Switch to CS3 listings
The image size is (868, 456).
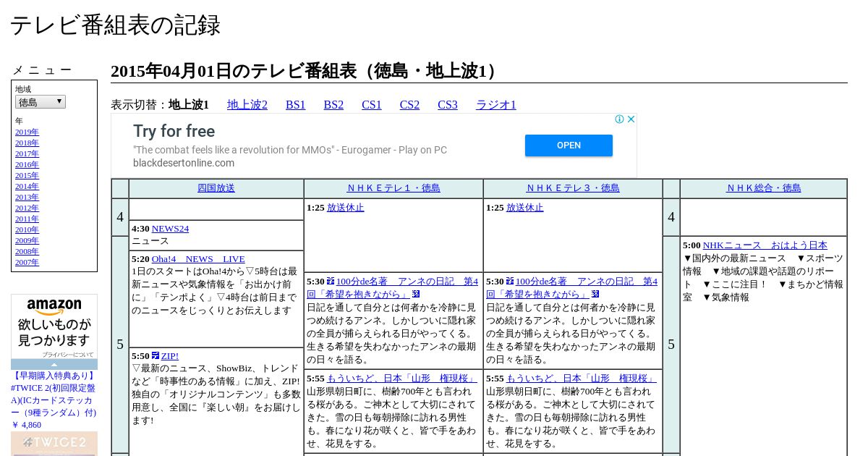448,105
